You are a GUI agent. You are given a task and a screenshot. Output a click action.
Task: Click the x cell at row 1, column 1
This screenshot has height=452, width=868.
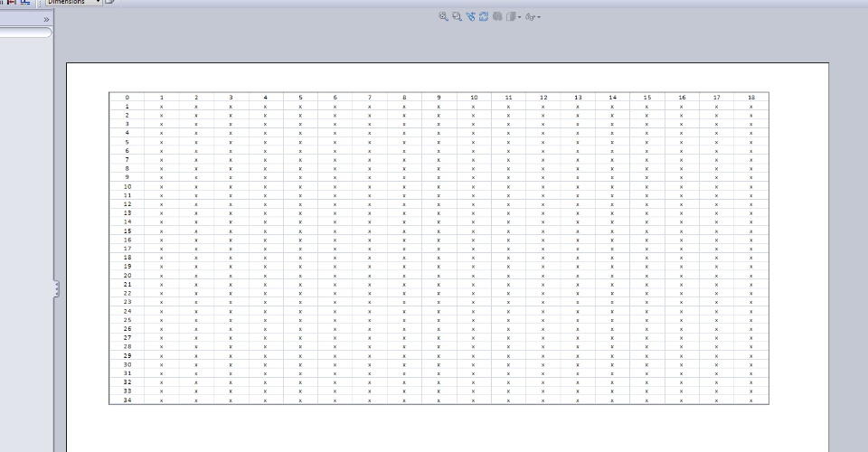(162, 107)
